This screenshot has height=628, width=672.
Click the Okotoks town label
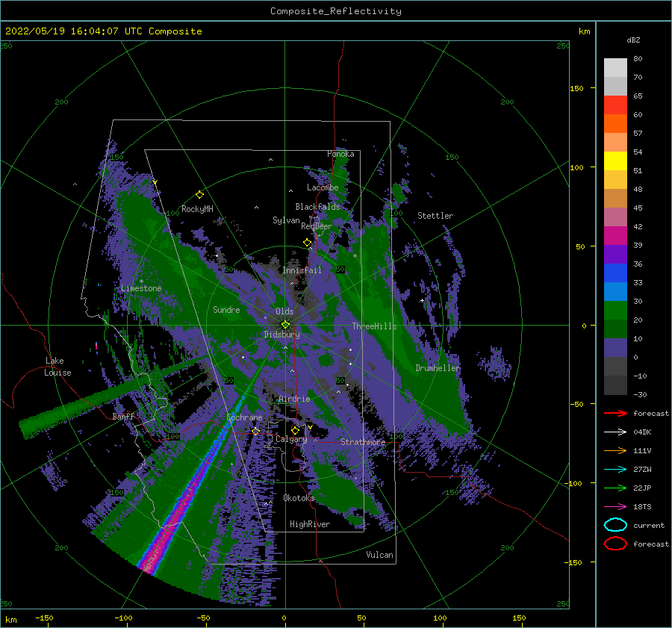(299, 498)
